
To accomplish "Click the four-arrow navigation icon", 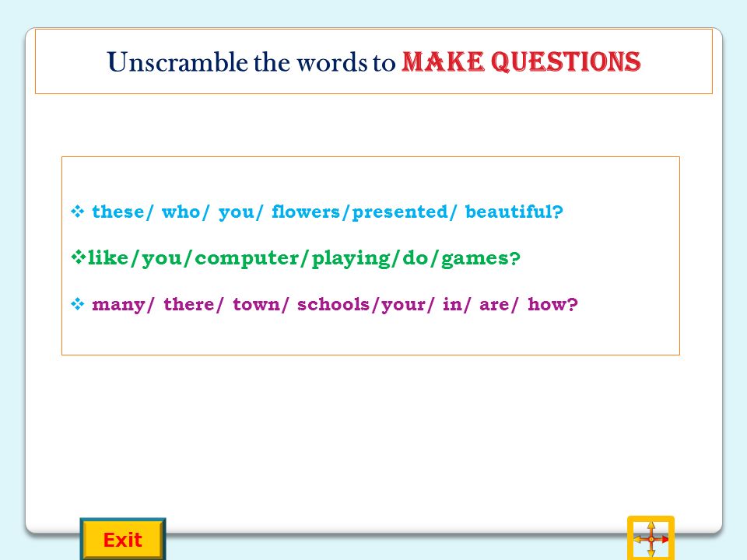I will coord(651,538).
